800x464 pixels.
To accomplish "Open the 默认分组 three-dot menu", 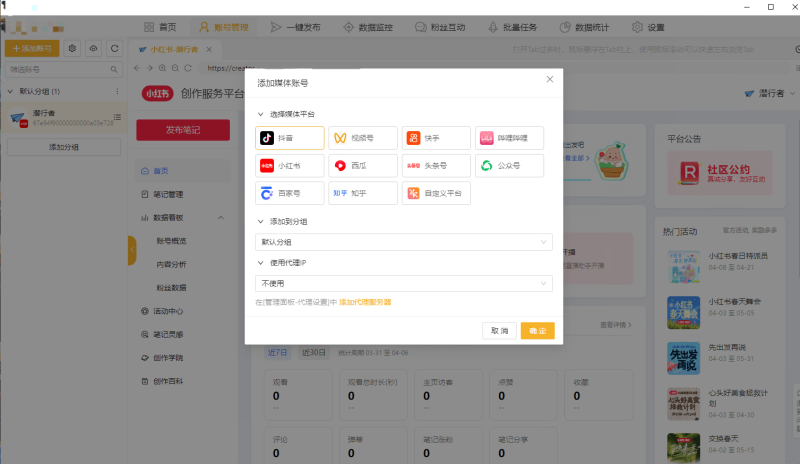I will click(x=117, y=91).
